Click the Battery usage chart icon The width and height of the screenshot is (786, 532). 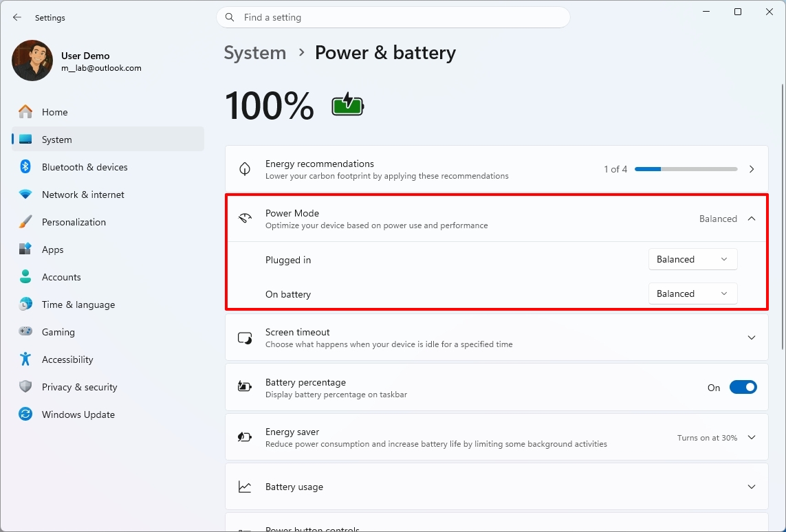[245, 487]
